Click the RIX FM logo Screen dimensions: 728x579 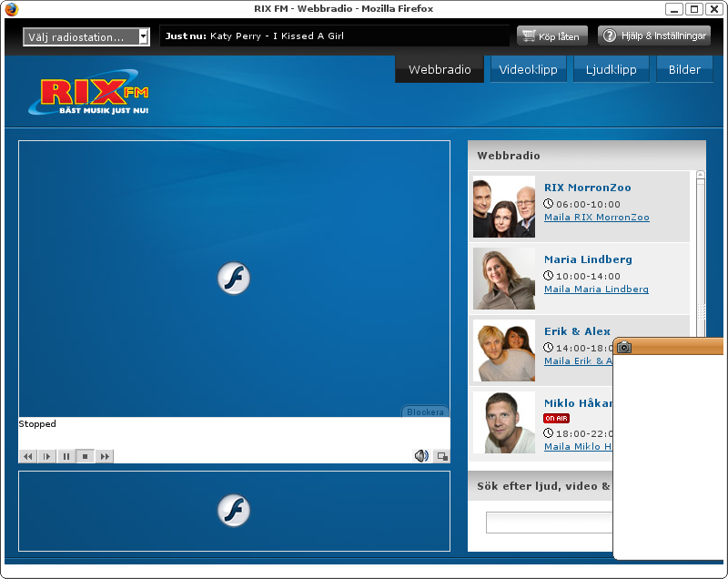pyautogui.click(x=89, y=92)
